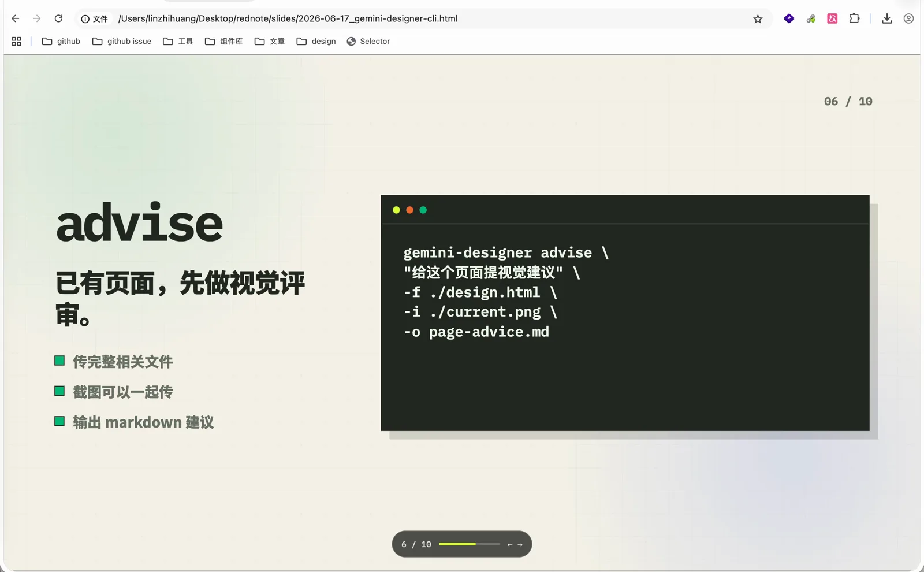The height and width of the screenshot is (572, 924).
Task: Click the square bullet beside 输出 markdown 建议
Action: (59, 421)
